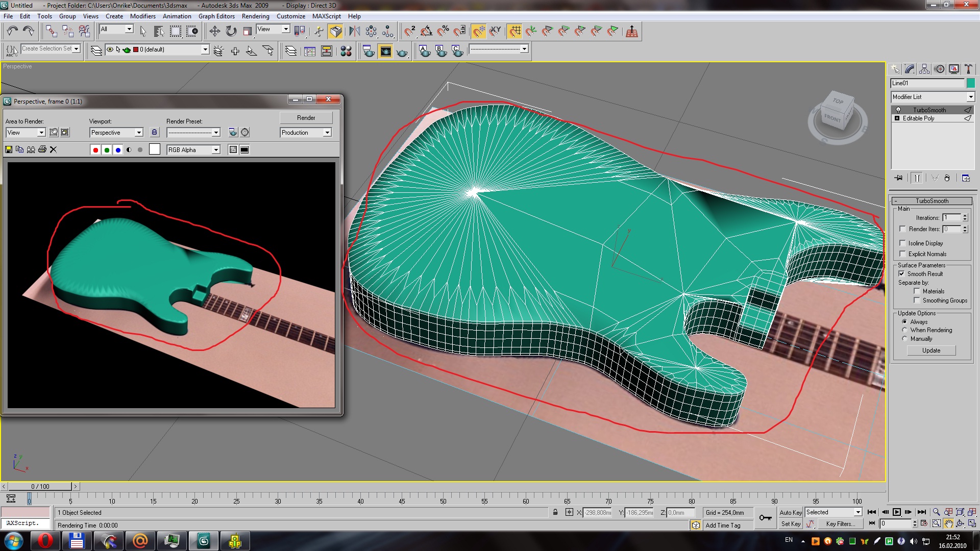Select the When Rendering radio option

pos(904,330)
